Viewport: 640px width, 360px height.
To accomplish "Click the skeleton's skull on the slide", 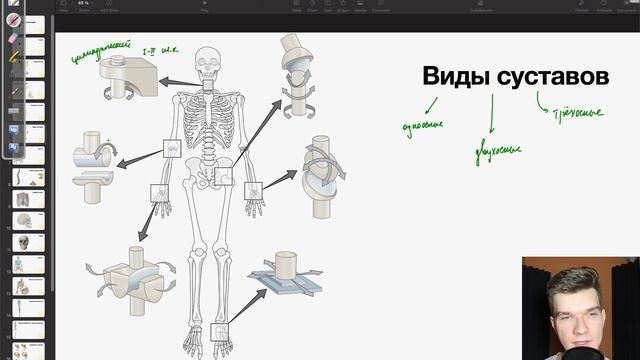I will click(x=209, y=62).
